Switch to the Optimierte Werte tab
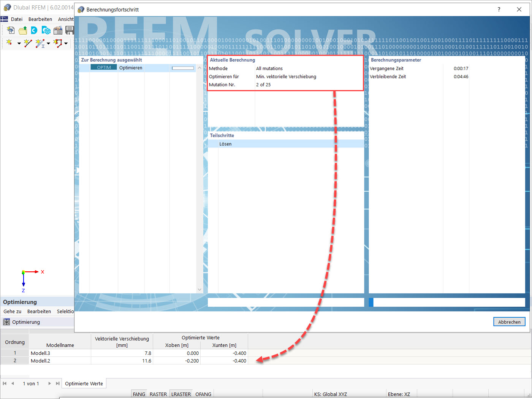This screenshot has width=532, height=399. (x=84, y=383)
